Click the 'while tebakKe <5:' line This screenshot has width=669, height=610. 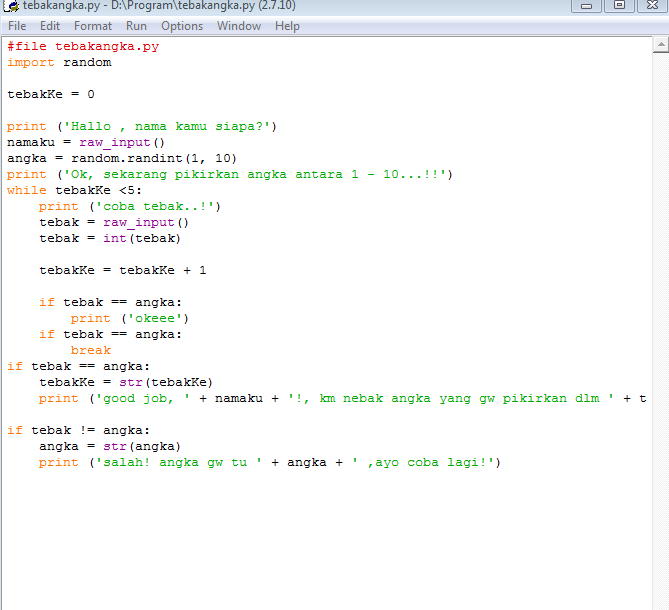point(74,191)
